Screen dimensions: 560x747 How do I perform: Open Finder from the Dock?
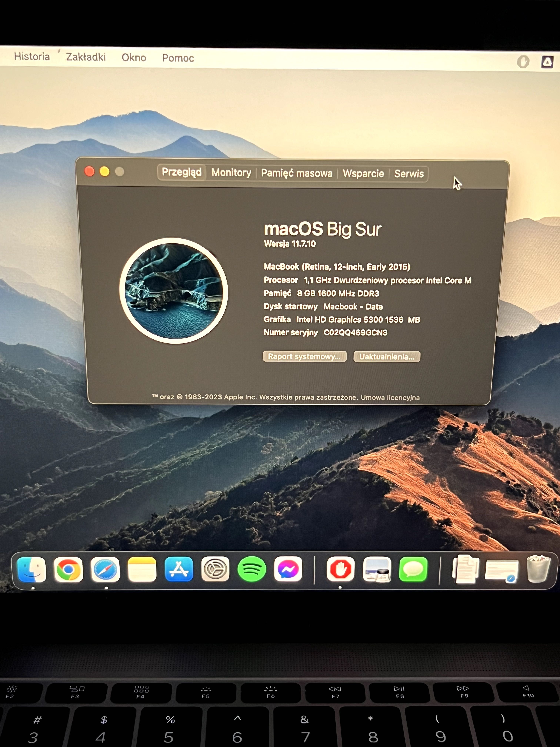(x=32, y=570)
